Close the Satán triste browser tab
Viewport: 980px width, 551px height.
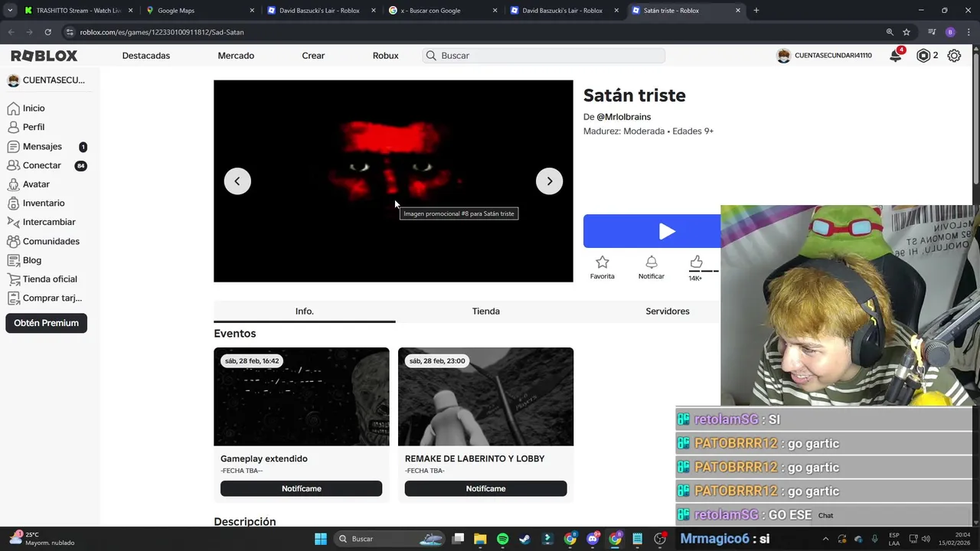pos(738,11)
